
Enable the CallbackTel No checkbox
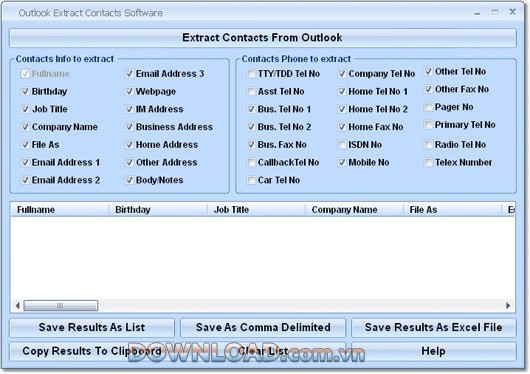coord(251,162)
